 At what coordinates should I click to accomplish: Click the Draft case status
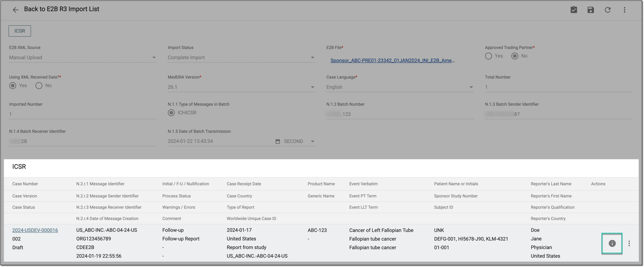[18, 247]
